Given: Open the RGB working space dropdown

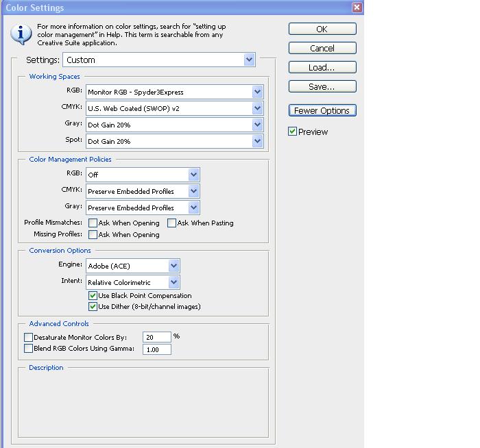Looking at the screenshot, I should click(x=257, y=92).
